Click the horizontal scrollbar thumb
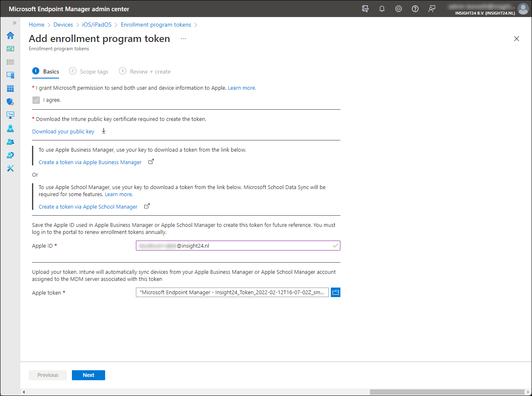 447,392
